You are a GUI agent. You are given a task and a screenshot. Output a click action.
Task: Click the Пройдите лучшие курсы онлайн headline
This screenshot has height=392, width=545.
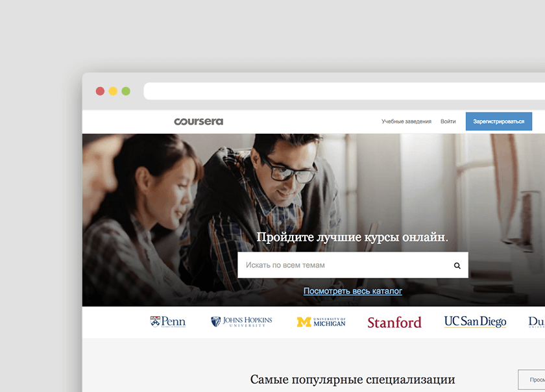click(352, 237)
